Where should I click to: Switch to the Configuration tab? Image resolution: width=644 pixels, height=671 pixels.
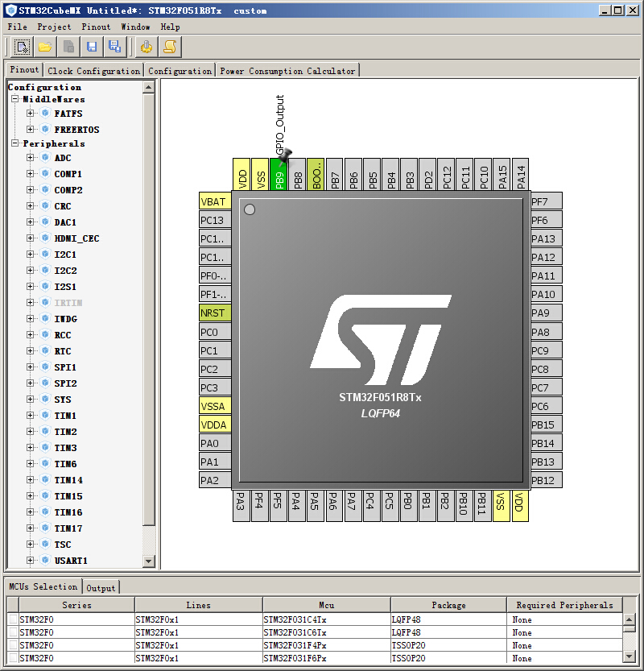click(180, 71)
